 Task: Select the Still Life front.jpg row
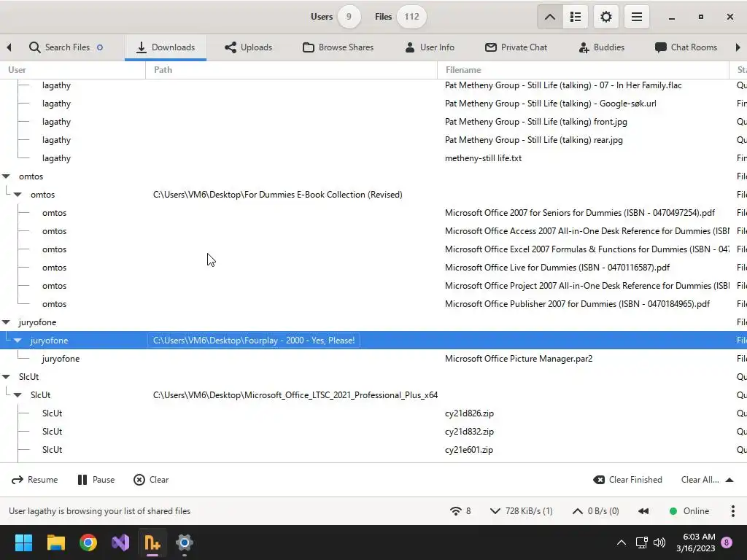373,122
